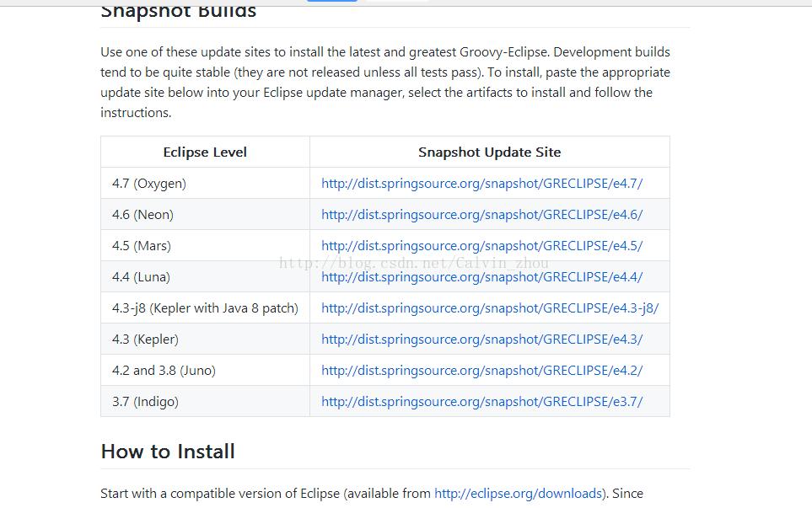
Task: Click the 'How to Install' heading
Action: [x=168, y=452]
